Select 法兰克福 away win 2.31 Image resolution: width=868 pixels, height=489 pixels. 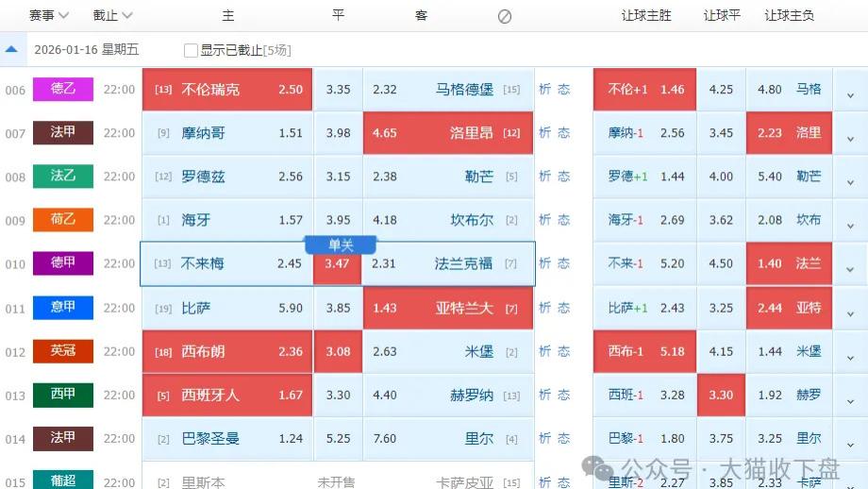click(x=448, y=264)
